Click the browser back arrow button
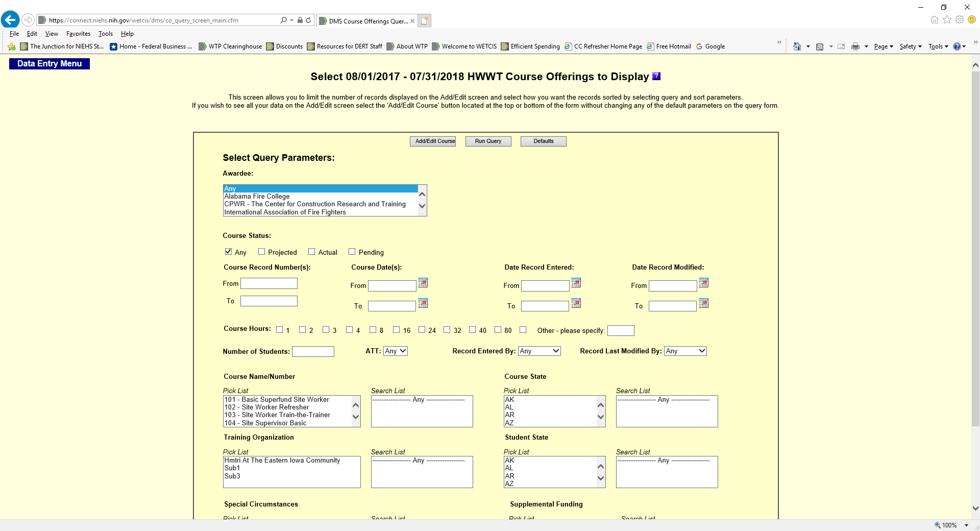This screenshot has height=531, width=980. 10,20
